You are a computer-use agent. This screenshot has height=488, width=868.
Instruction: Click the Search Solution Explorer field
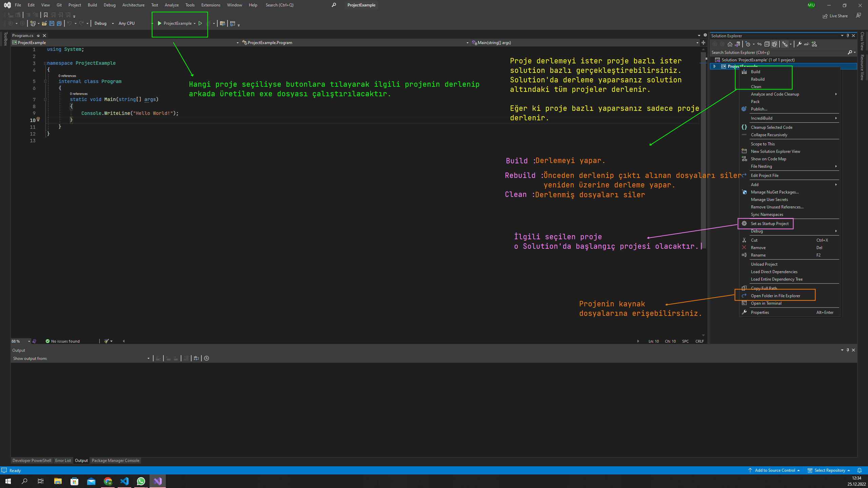pyautogui.click(x=778, y=53)
